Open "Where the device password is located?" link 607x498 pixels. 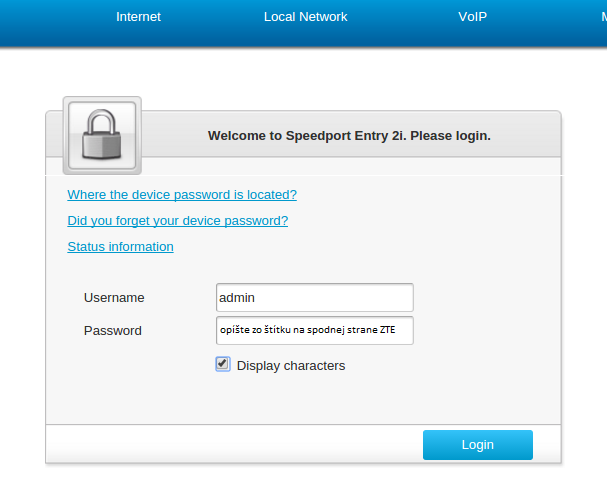click(182, 194)
